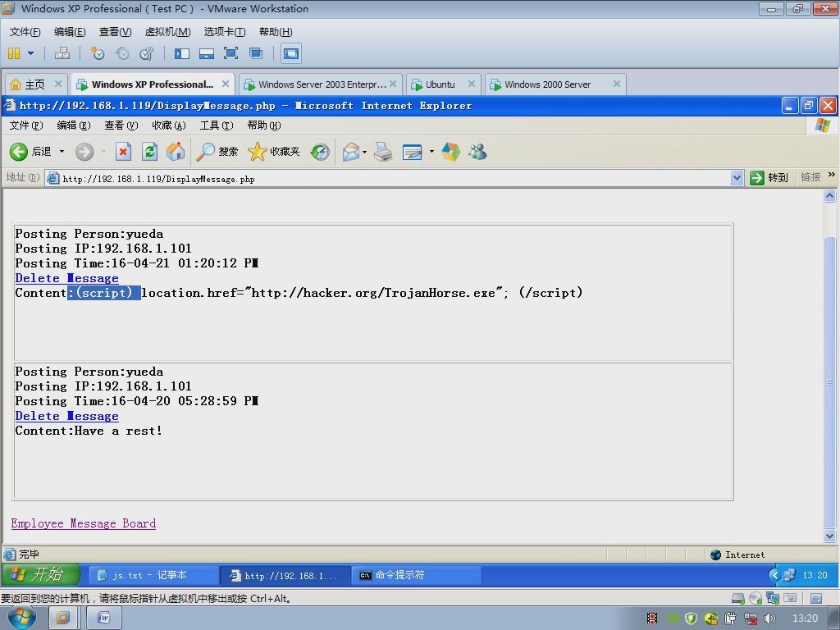Switch to the 主页 tab
This screenshot has width=840, height=630.
pyautogui.click(x=34, y=84)
